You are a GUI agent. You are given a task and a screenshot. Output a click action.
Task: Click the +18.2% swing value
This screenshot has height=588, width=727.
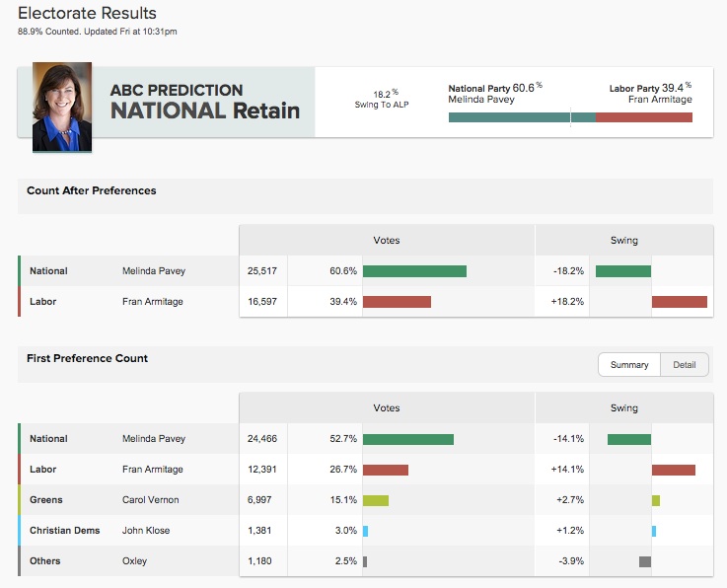point(567,302)
